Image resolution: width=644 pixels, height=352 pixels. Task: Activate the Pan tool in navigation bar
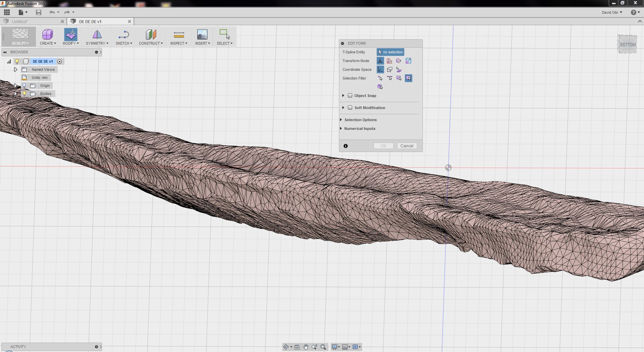(306, 347)
